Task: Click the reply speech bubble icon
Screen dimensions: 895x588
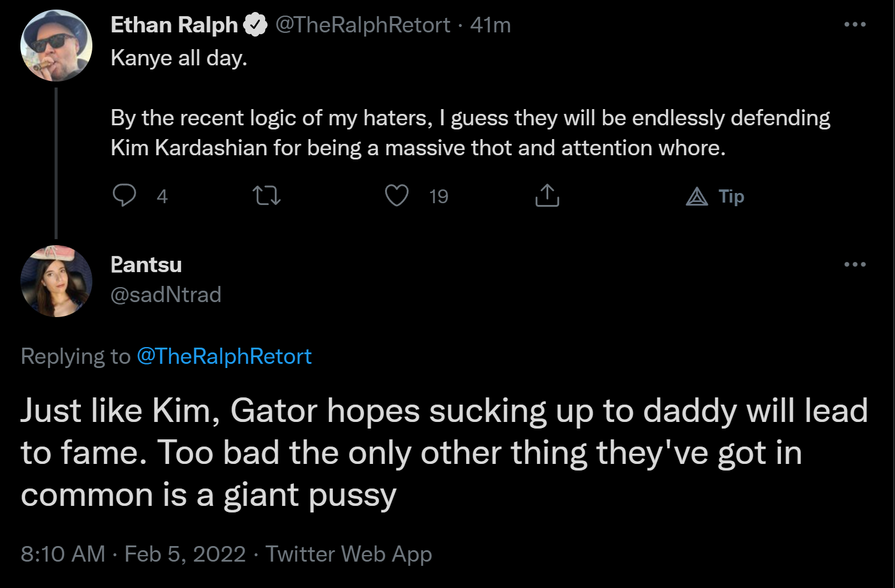Action: pyautogui.click(x=124, y=195)
